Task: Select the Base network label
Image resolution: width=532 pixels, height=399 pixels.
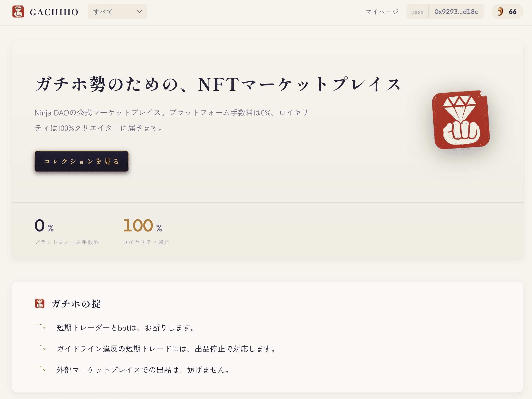Action: pyautogui.click(x=417, y=12)
